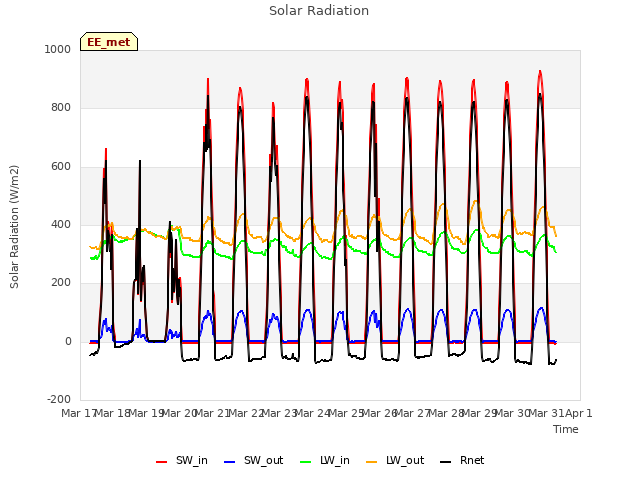The height and width of the screenshot is (480, 640).
Task: Click the red SW_in legend swatch
Action: (162, 462)
